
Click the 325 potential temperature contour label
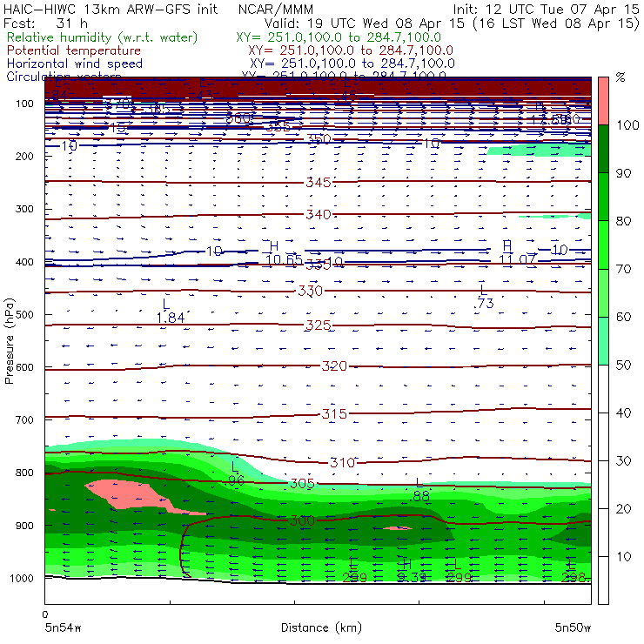[319, 325]
